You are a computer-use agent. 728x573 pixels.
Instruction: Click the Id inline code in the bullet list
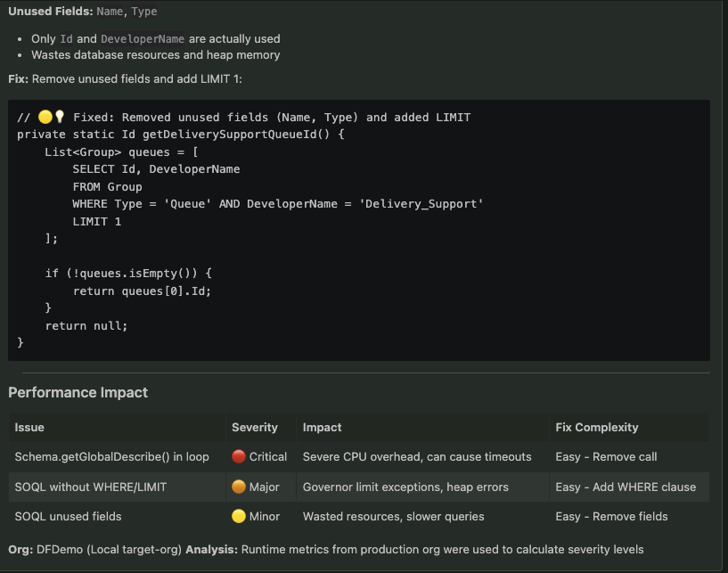click(x=65, y=38)
